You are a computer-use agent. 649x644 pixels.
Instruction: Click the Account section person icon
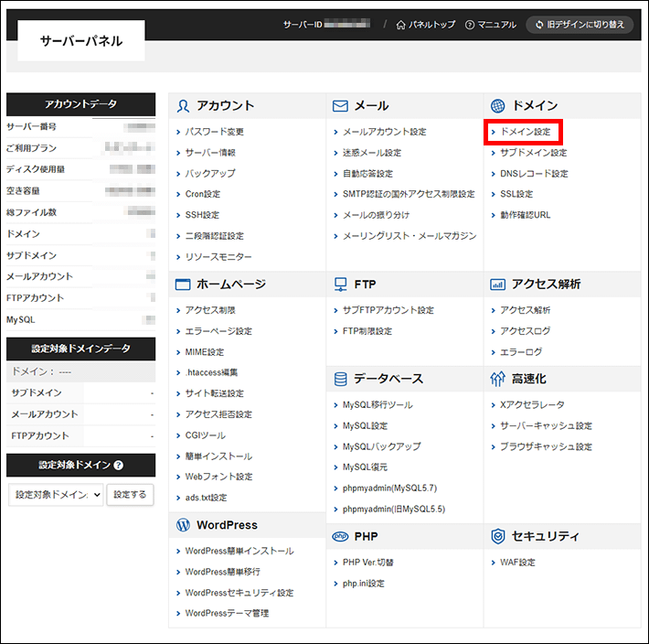183,106
